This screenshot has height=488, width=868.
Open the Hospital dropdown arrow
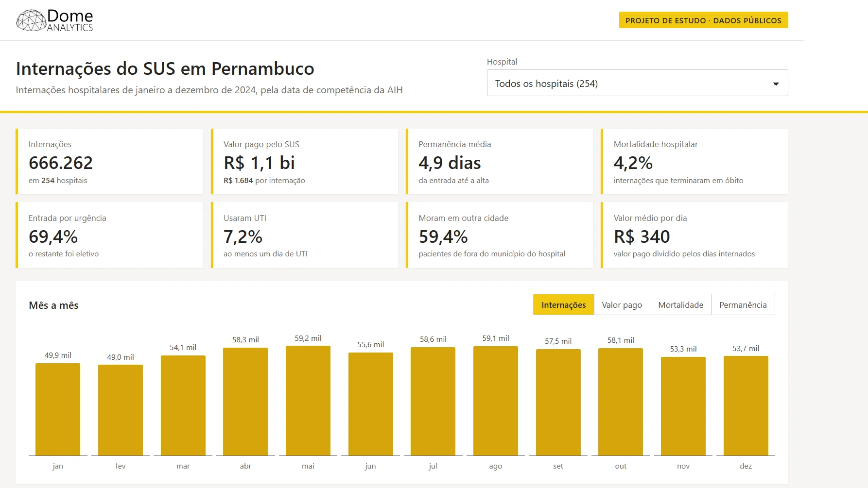tap(776, 84)
